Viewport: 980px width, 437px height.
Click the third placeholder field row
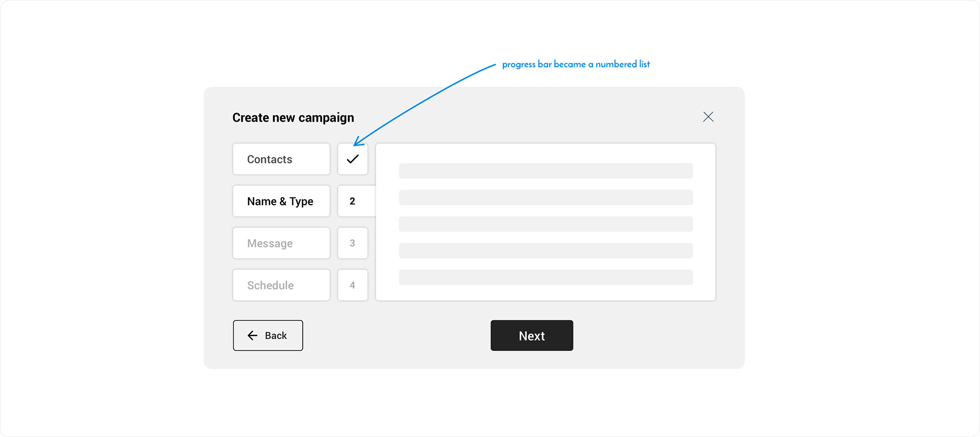pos(546,224)
